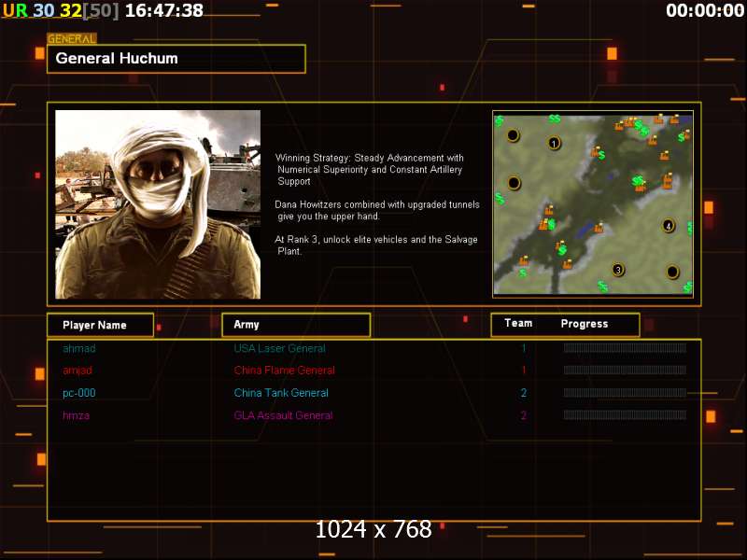
Task: Click the Winning Strategy description text
Action: (x=369, y=170)
